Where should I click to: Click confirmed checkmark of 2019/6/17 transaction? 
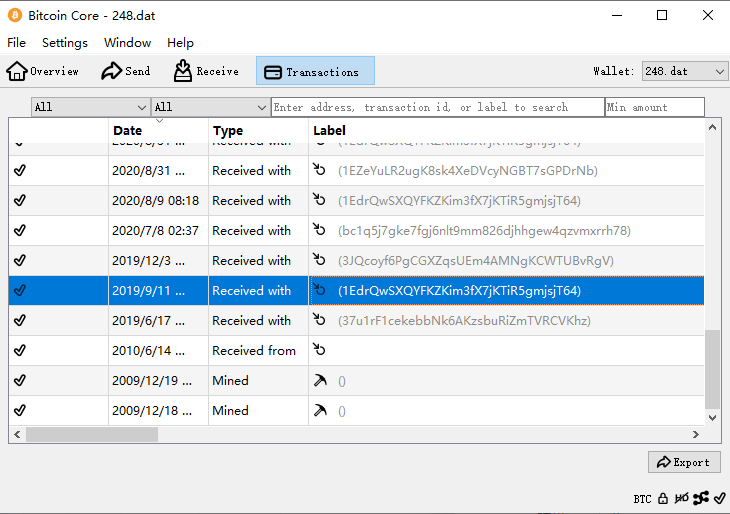[x=20, y=321]
